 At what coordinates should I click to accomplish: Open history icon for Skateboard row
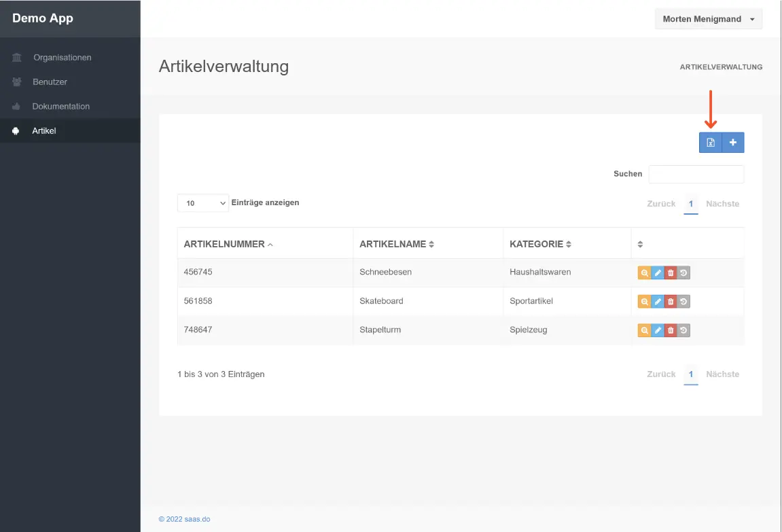click(x=683, y=302)
